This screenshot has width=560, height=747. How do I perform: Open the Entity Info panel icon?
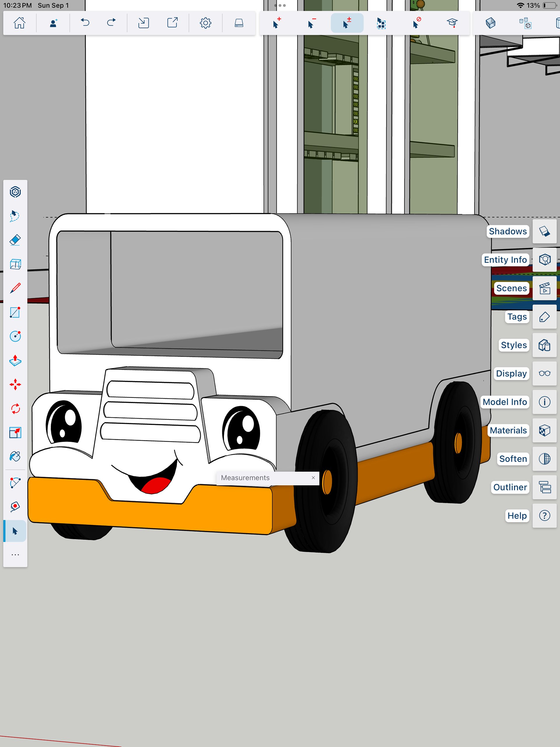(x=545, y=260)
